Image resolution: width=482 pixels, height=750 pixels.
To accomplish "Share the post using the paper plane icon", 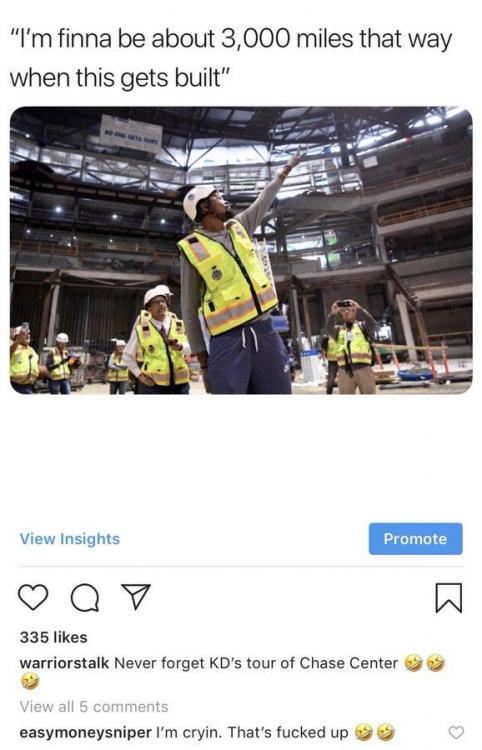I will pyautogui.click(x=136, y=596).
